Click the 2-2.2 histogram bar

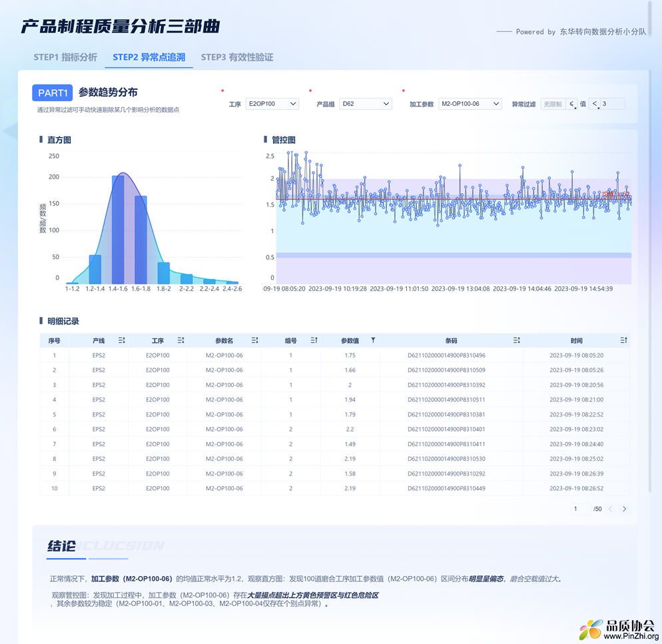[x=186, y=279]
